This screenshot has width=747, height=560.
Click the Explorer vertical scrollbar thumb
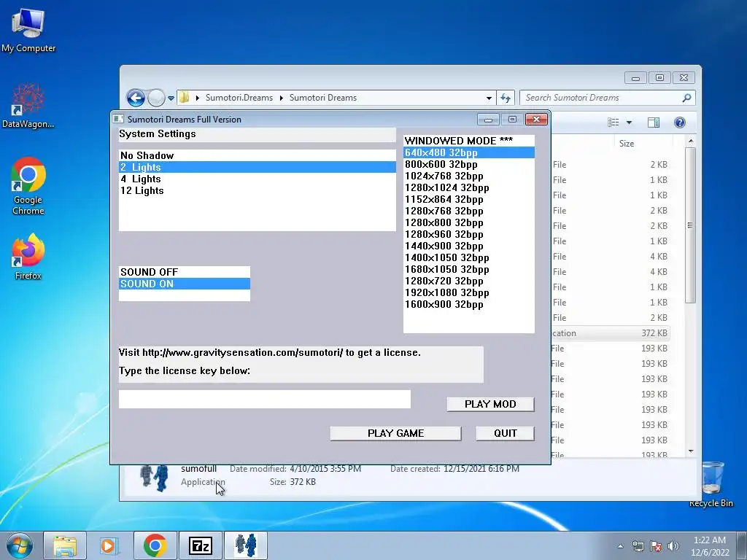690,225
